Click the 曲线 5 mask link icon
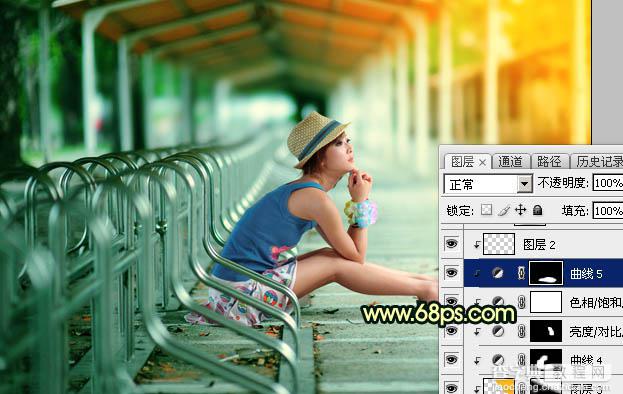This screenshot has width=623, height=394. (521, 273)
